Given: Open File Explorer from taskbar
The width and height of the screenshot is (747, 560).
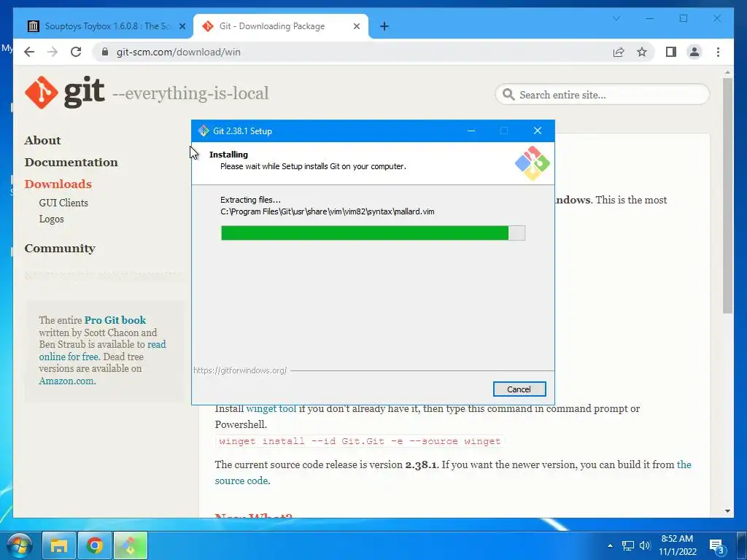Looking at the screenshot, I should (59, 545).
